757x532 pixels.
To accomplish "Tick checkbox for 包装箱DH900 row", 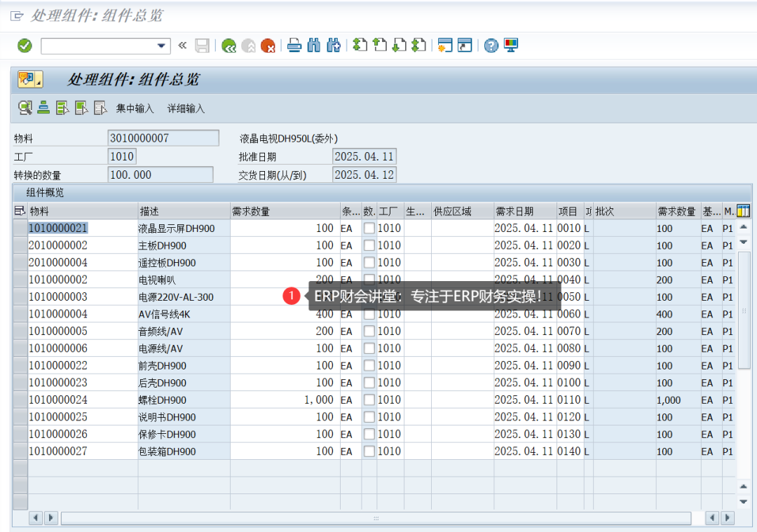I will 369,451.
